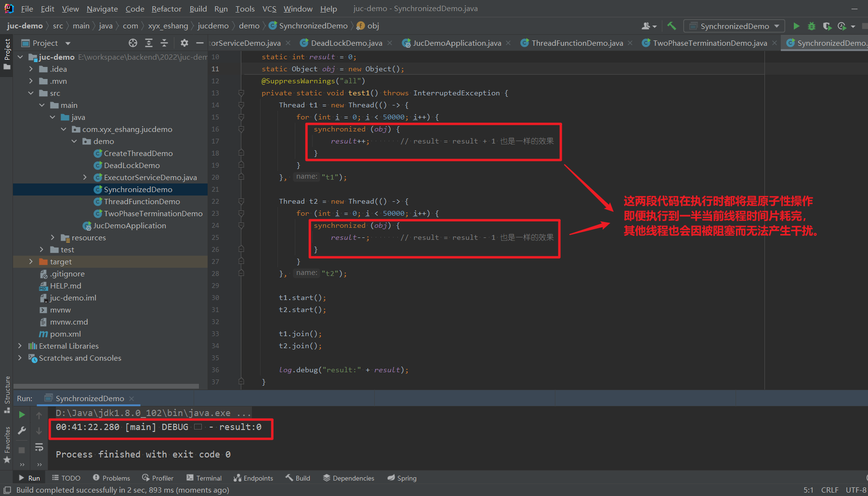Click the pom.xml Maven file
The width and height of the screenshot is (868, 496).
pos(60,334)
